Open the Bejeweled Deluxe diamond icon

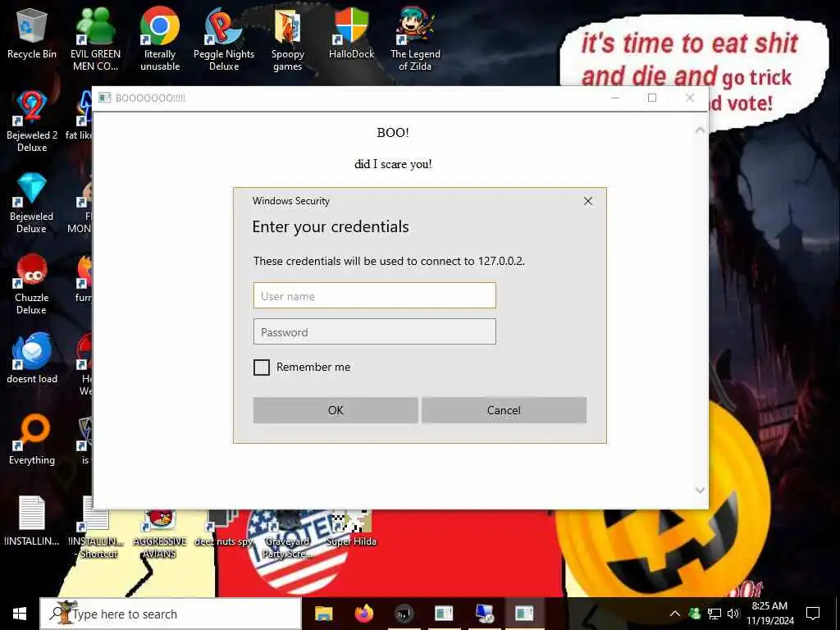coord(32,203)
